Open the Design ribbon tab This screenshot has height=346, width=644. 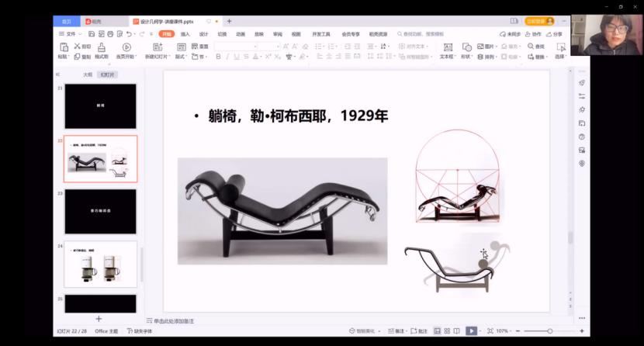pyautogui.click(x=204, y=34)
